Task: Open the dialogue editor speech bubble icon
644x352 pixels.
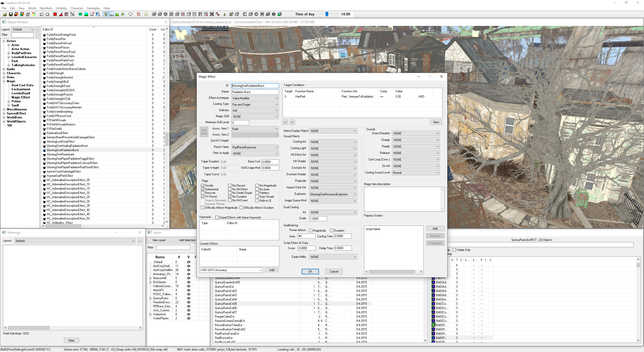Action: pos(131,14)
